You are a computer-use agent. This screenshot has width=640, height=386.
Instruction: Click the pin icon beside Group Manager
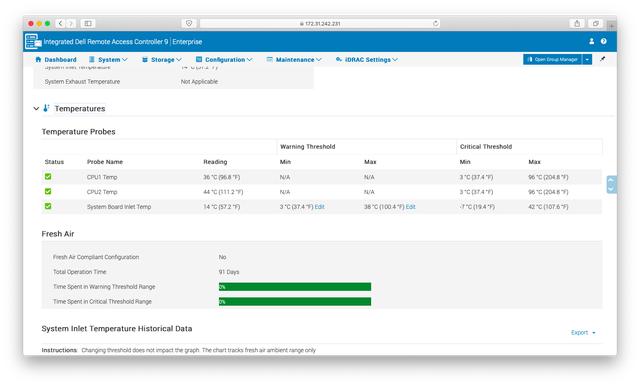tap(602, 59)
